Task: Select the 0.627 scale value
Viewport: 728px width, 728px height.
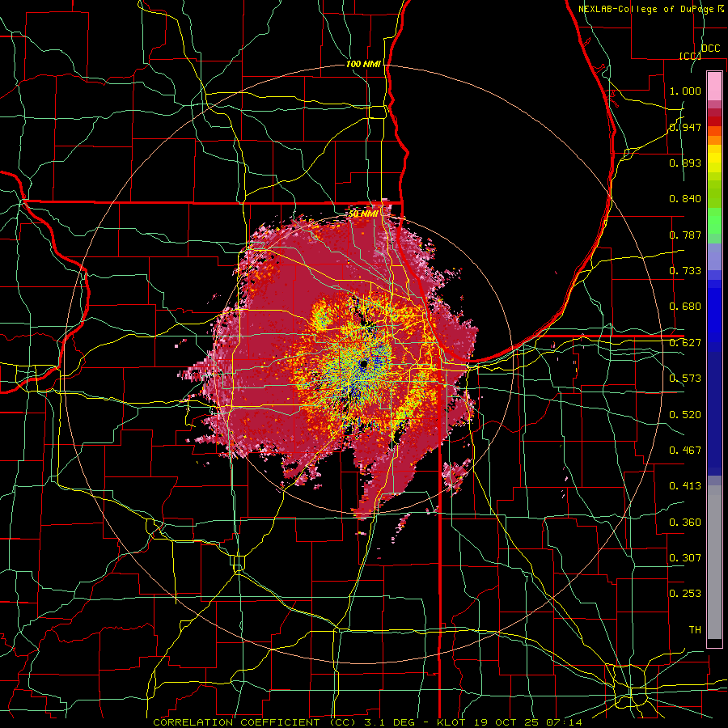Action: pyautogui.click(x=685, y=343)
